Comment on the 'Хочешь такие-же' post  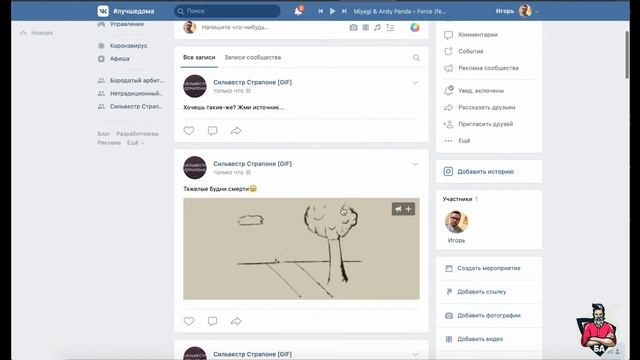pyautogui.click(x=212, y=131)
